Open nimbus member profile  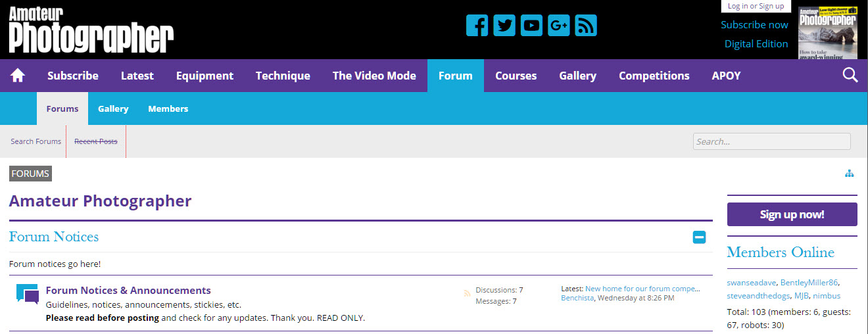coord(827,296)
